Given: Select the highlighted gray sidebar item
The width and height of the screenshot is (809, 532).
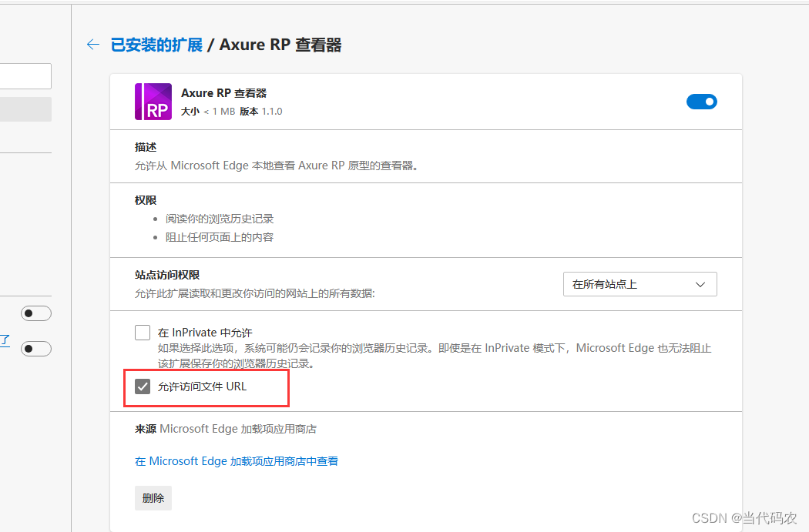Looking at the screenshot, I should point(25,109).
